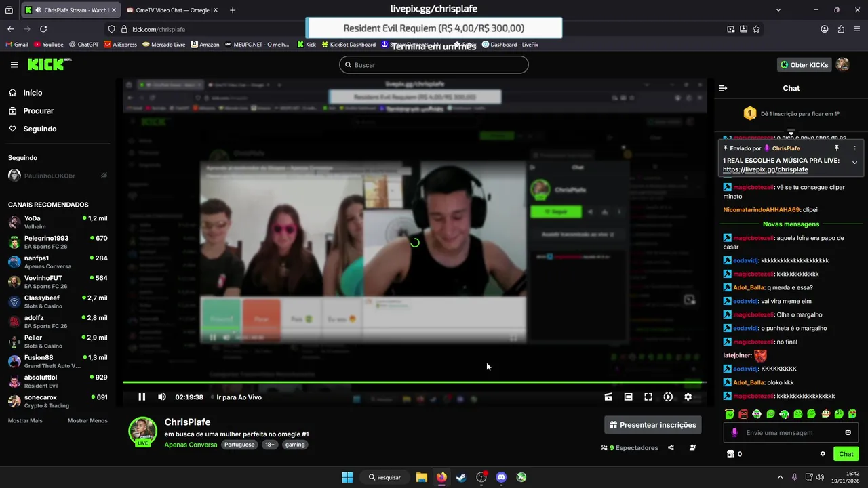Collapse the chat panel
The height and width of the screenshot is (488, 868).
[x=723, y=88]
